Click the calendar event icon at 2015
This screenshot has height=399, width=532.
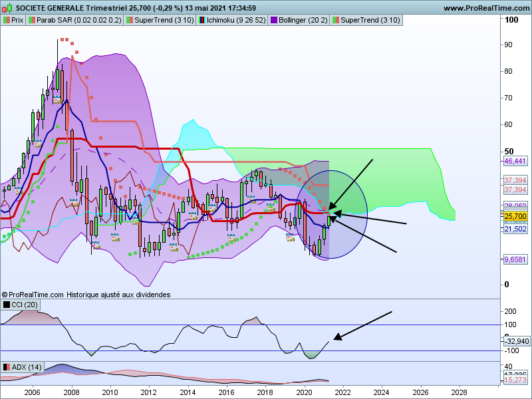[x=212, y=208]
